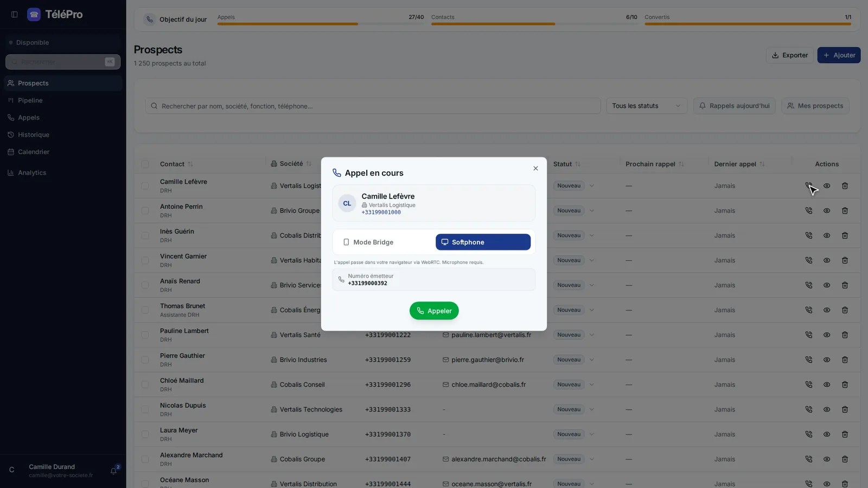Call Pauline Lambert using phone icon

809,335
